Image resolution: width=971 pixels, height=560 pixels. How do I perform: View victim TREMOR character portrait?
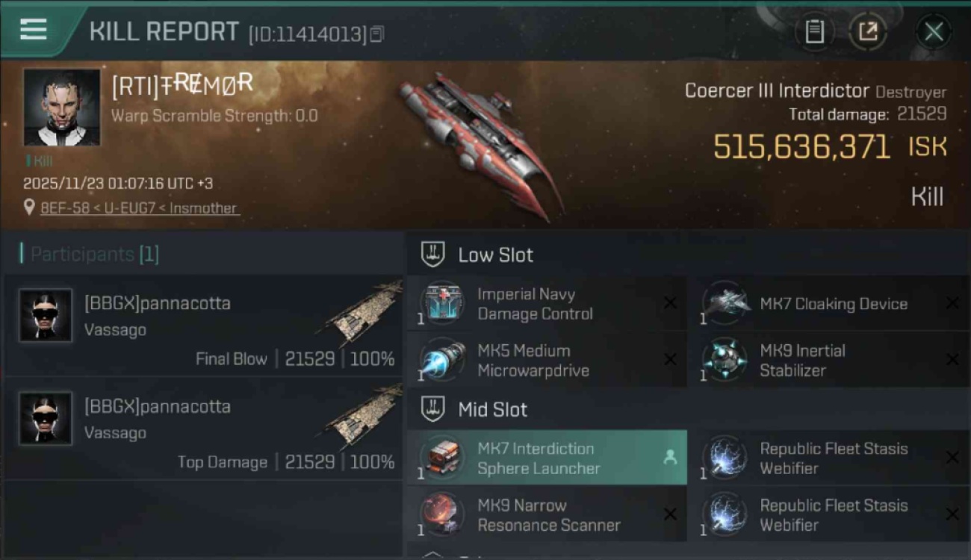tap(61, 108)
